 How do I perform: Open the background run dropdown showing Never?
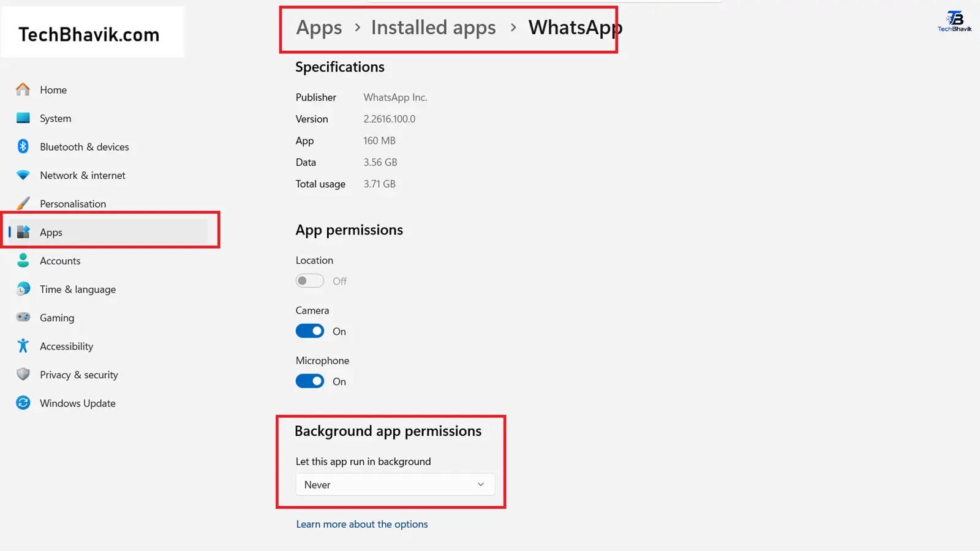[395, 484]
